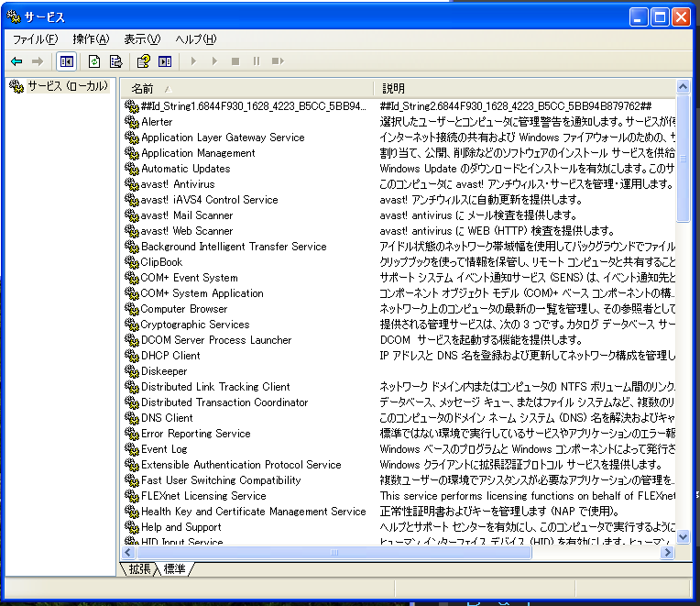This screenshot has width=700, height=606.
Task: Select avast! Mail Scanner service
Action: [187, 215]
